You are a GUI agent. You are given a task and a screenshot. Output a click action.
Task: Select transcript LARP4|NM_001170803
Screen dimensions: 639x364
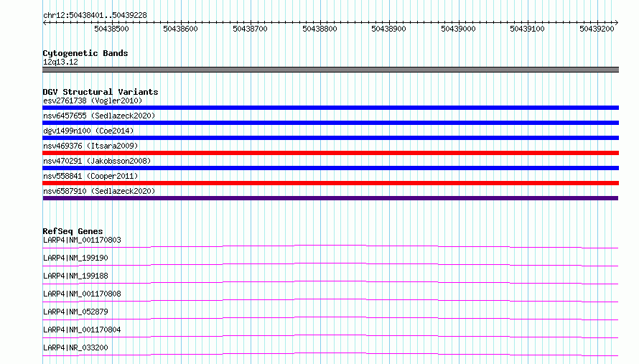(x=82, y=240)
